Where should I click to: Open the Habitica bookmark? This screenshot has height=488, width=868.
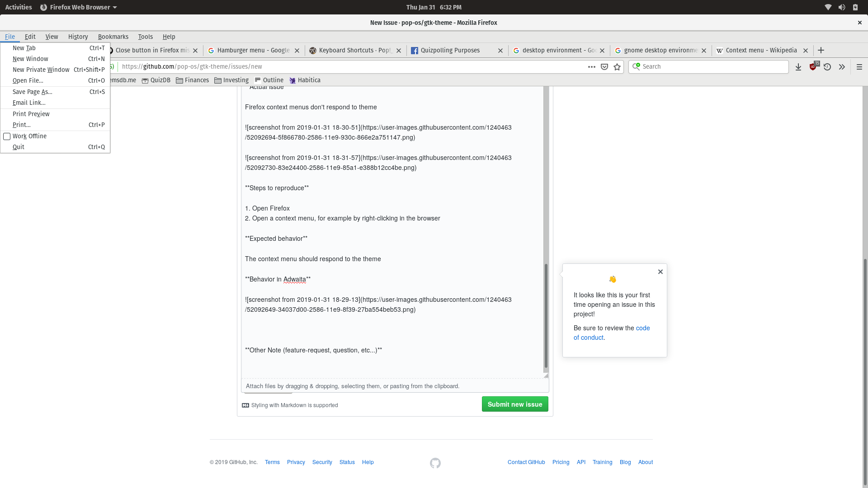tap(305, 80)
